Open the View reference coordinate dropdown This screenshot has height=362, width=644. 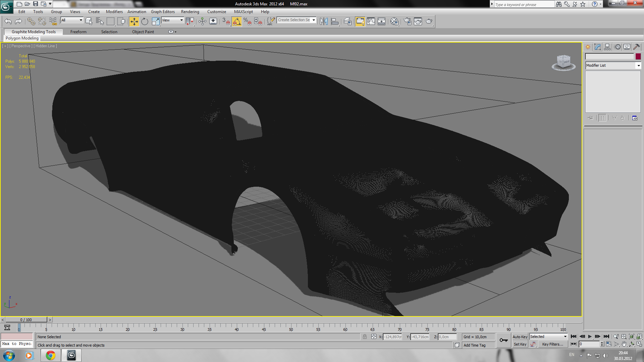[x=172, y=20]
